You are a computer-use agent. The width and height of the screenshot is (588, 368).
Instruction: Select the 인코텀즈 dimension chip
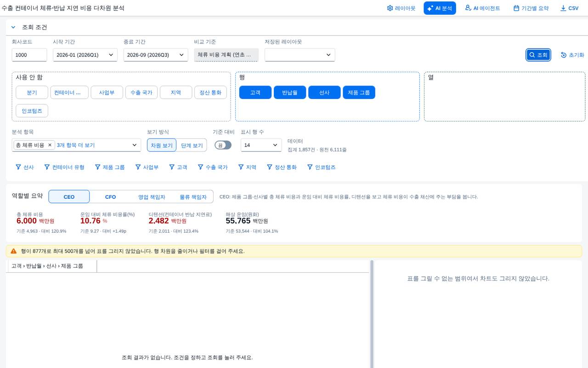tap(32, 111)
